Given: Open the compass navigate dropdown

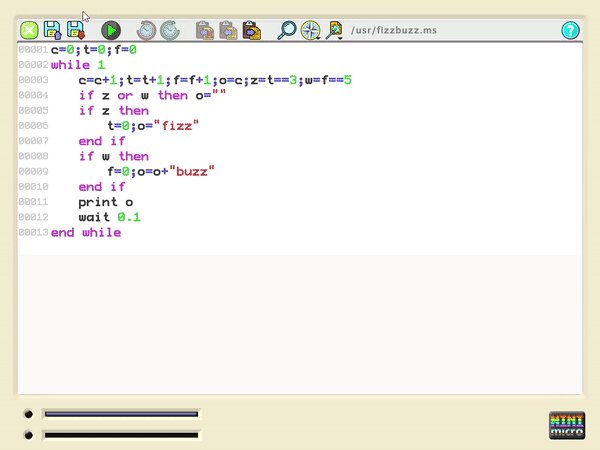Looking at the screenshot, I should pos(310,30).
